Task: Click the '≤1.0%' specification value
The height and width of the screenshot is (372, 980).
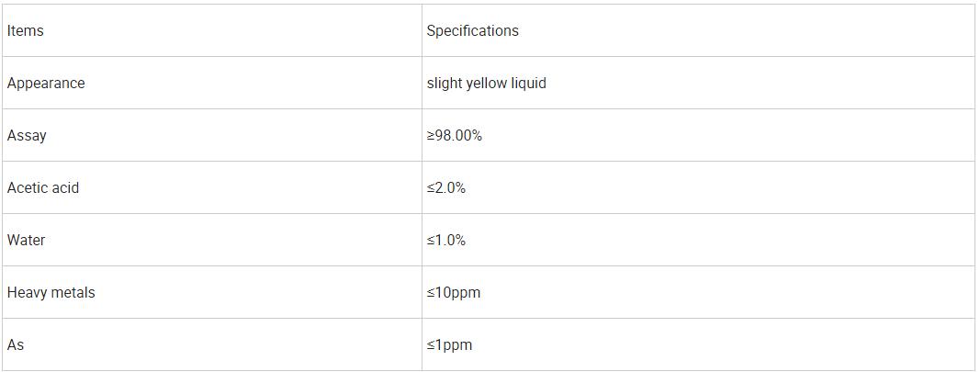Action: point(446,240)
